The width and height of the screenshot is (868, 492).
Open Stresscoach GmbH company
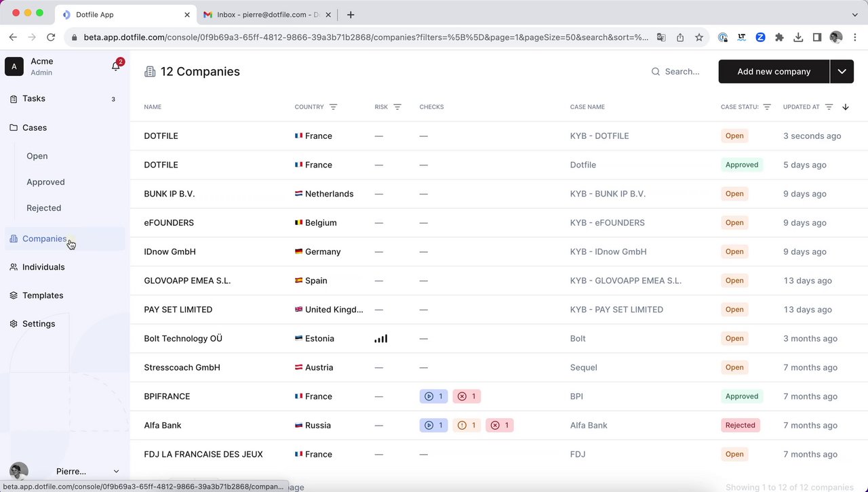click(x=182, y=367)
